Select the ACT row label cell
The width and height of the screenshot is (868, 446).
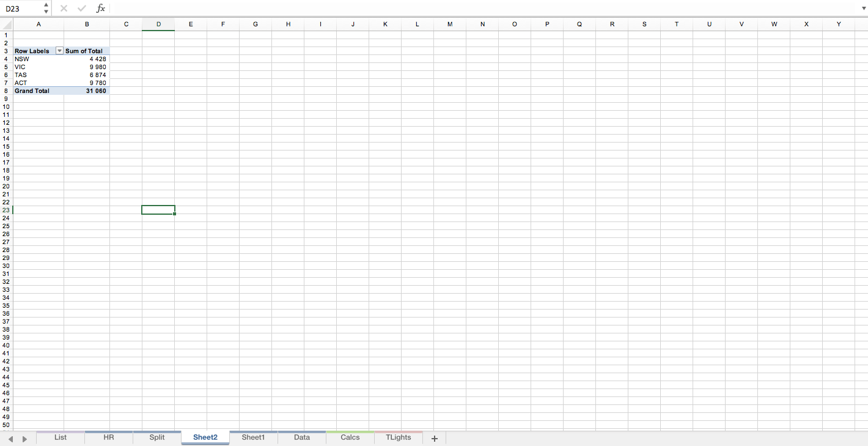pyautogui.click(x=39, y=83)
